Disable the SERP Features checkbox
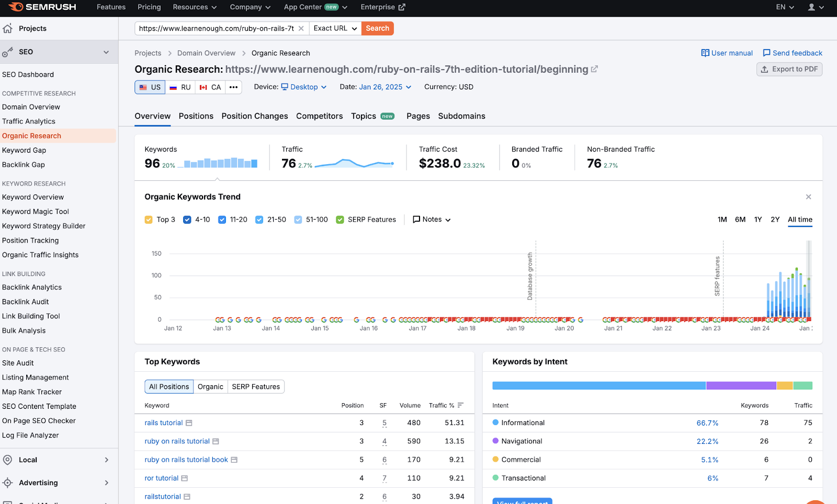This screenshot has height=504, width=837. [340, 220]
